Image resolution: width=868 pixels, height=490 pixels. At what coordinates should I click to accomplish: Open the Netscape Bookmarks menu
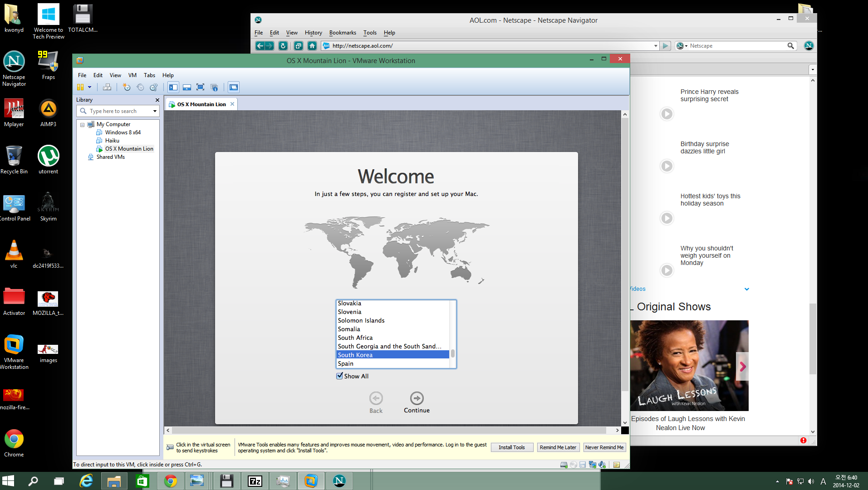[343, 33]
